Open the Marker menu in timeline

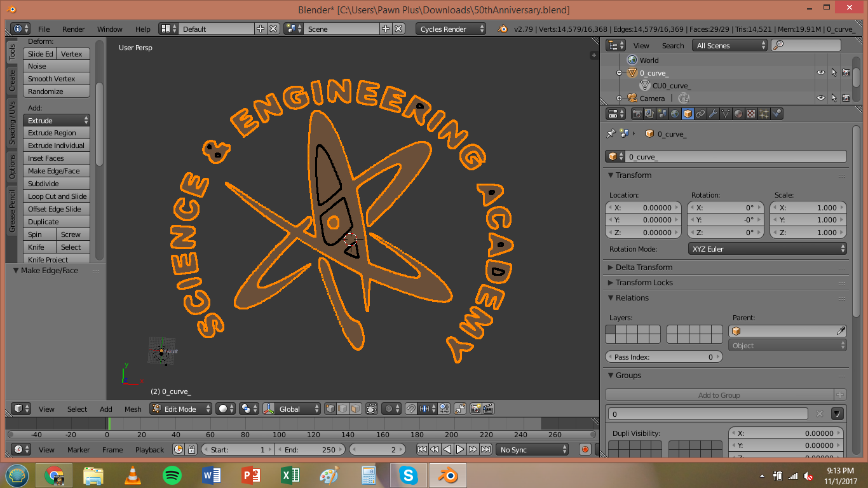click(x=79, y=450)
